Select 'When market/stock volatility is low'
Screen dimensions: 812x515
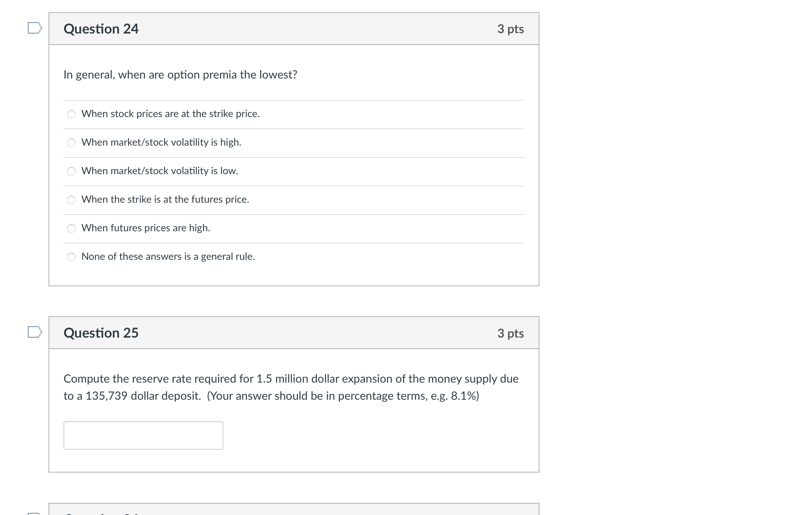71,171
